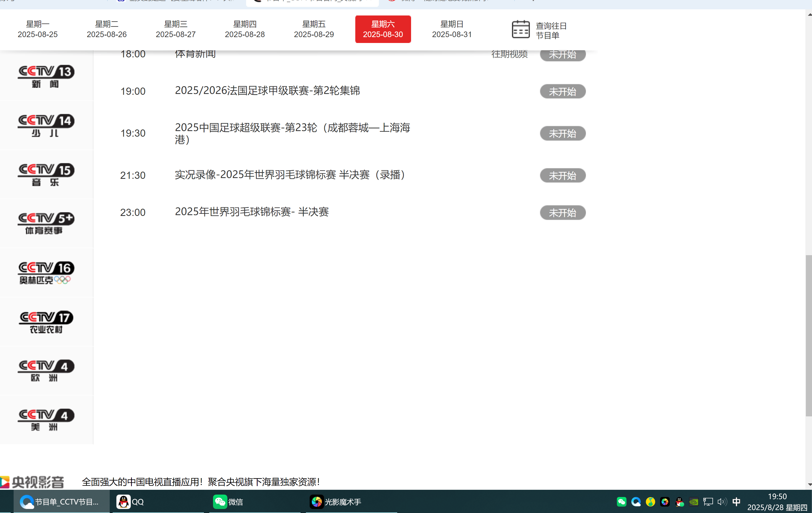Choose the CCTV-16 Olympic channel logo
The image size is (812, 513).
pos(46,273)
